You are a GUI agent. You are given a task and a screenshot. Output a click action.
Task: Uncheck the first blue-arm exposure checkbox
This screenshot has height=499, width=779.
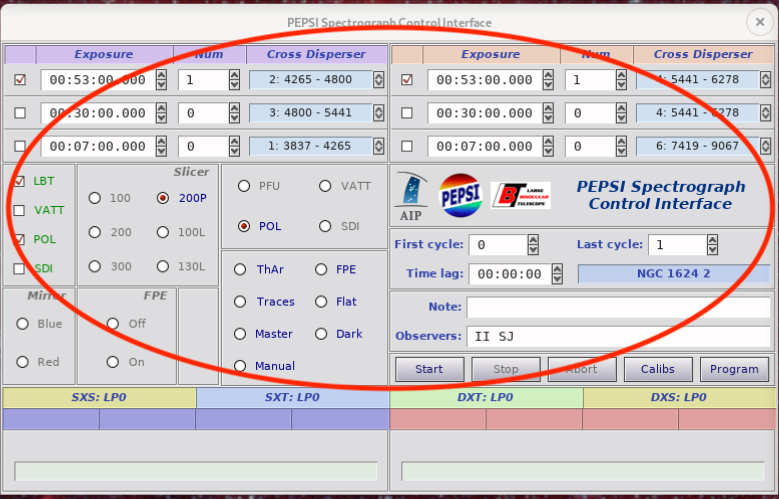point(20,80)
